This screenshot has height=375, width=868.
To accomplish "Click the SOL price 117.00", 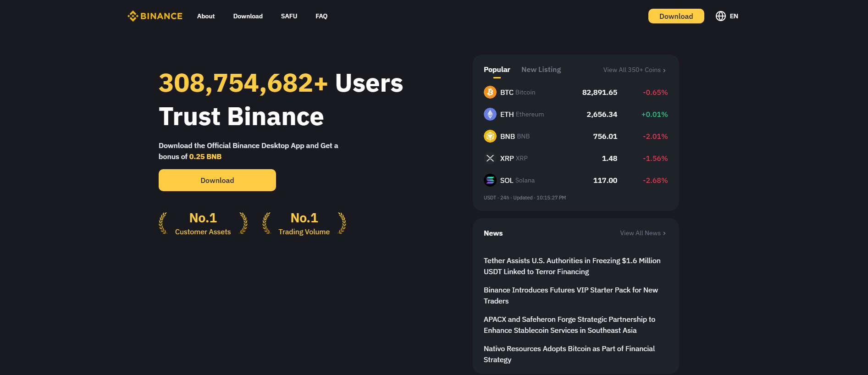I will (x=605, y=180).
